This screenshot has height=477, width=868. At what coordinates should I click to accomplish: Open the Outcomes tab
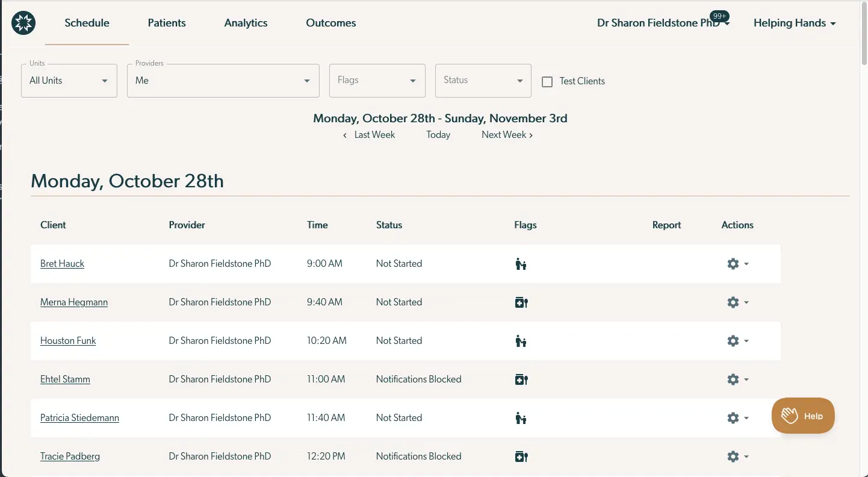click(330, 23)
